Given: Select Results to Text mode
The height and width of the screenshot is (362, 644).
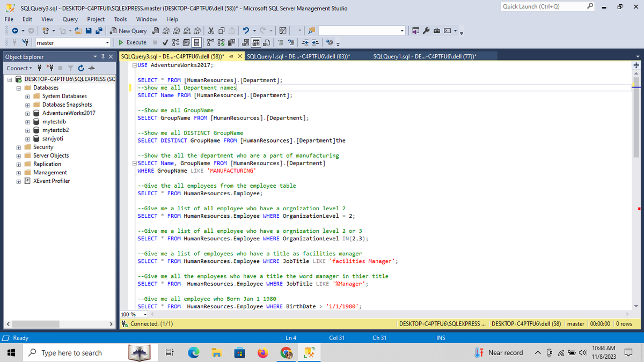Looking at the screenshot, I should [x=246, y=42].
